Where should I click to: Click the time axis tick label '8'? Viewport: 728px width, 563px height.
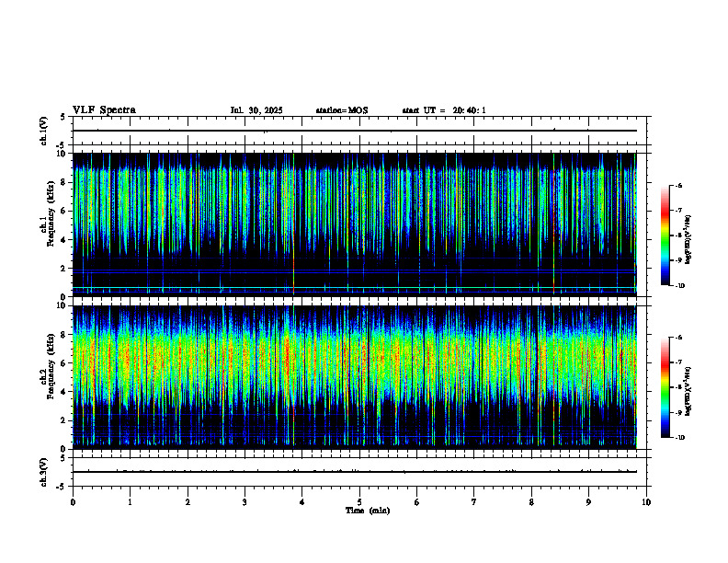[531, 502]
